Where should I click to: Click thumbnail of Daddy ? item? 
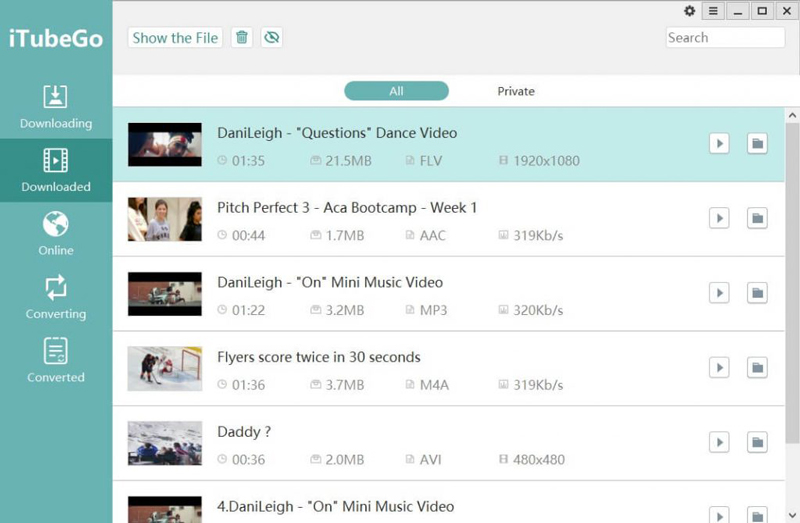point(165,443)
